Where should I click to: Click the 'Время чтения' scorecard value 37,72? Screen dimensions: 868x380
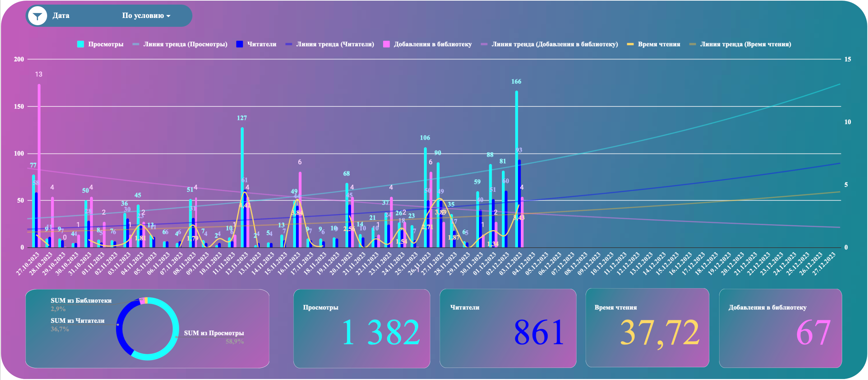point(659,333)
